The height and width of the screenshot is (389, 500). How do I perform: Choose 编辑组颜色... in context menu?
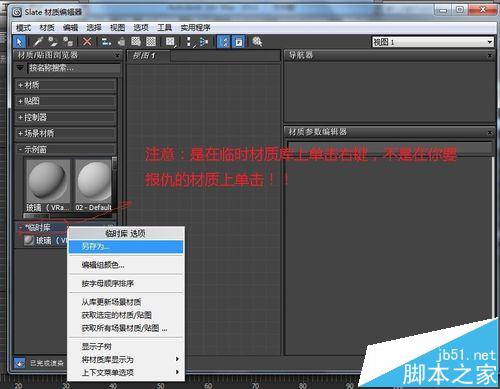126,265
